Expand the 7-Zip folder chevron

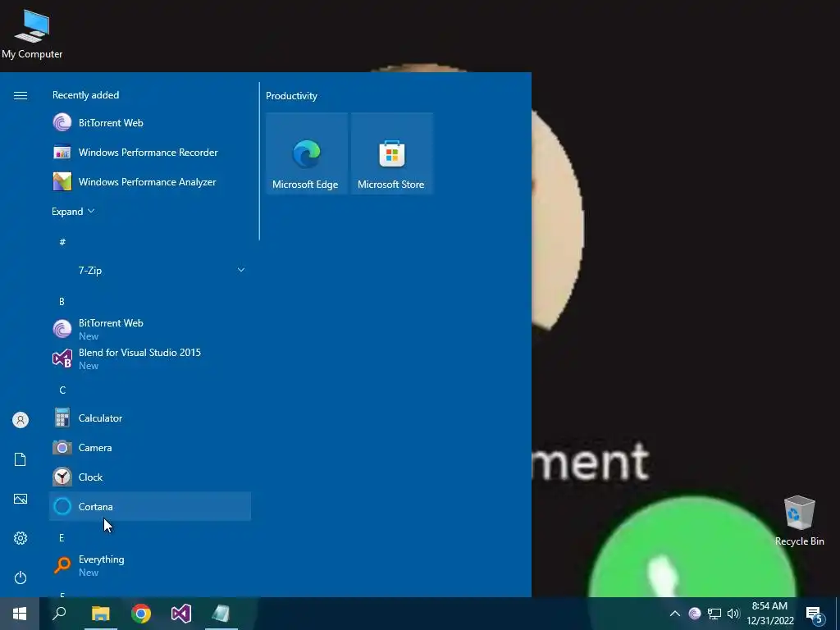pos(241,270)
